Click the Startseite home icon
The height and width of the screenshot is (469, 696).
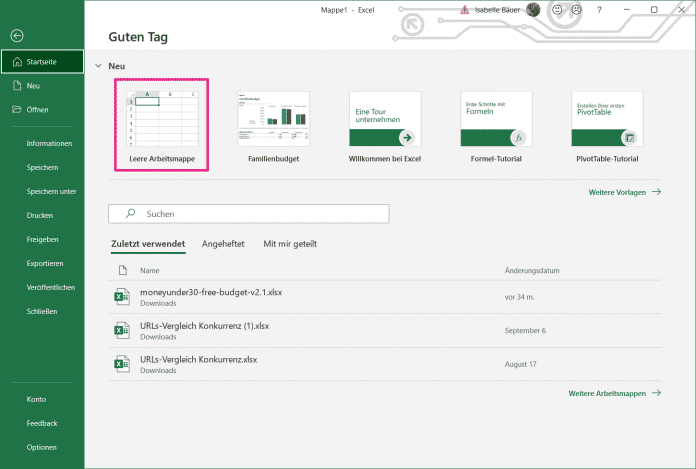point(17,62)
